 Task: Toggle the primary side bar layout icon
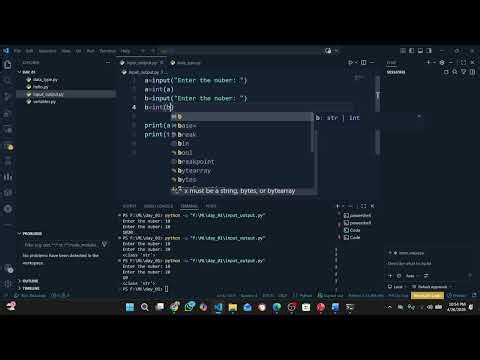[x=412, y=51]
